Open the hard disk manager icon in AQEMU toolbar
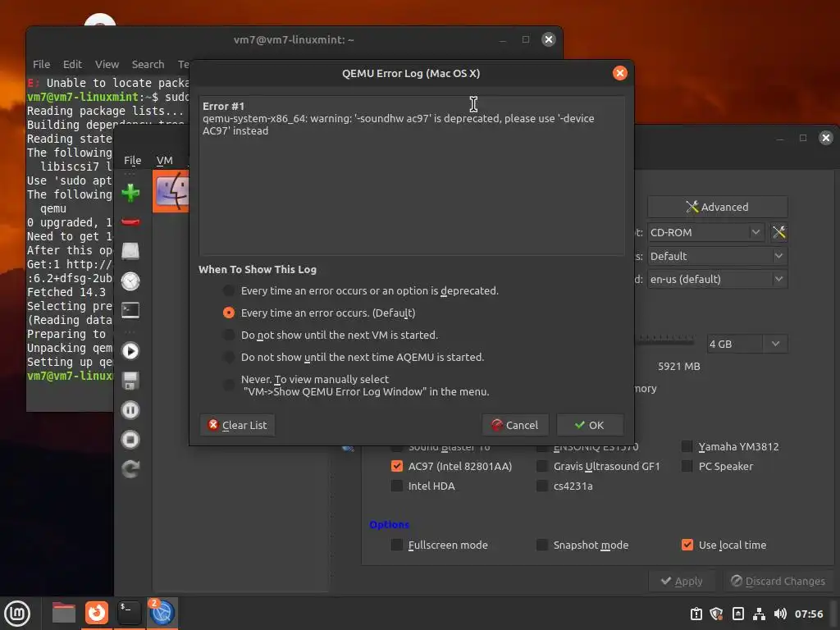840x630 pixels. (x=130, y=251)
